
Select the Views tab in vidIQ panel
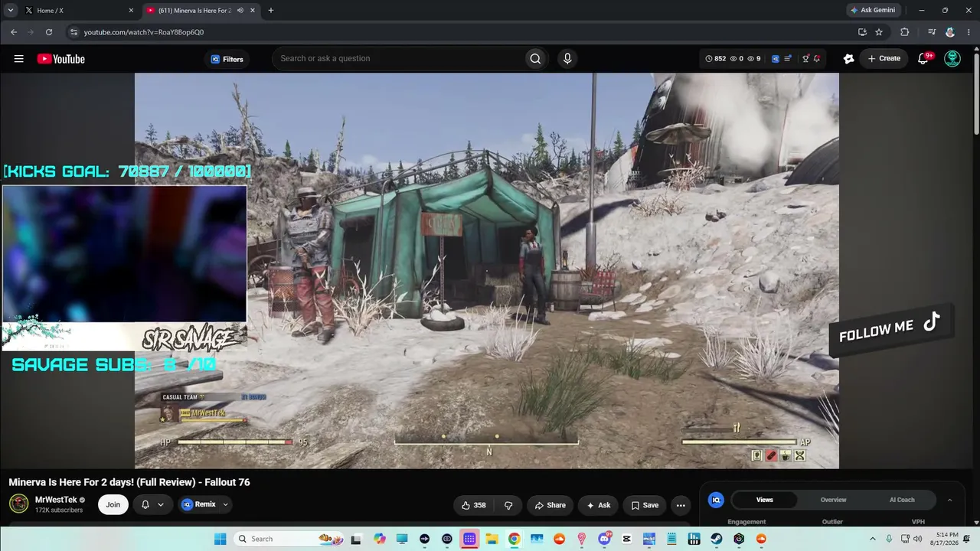pos(765,500)
